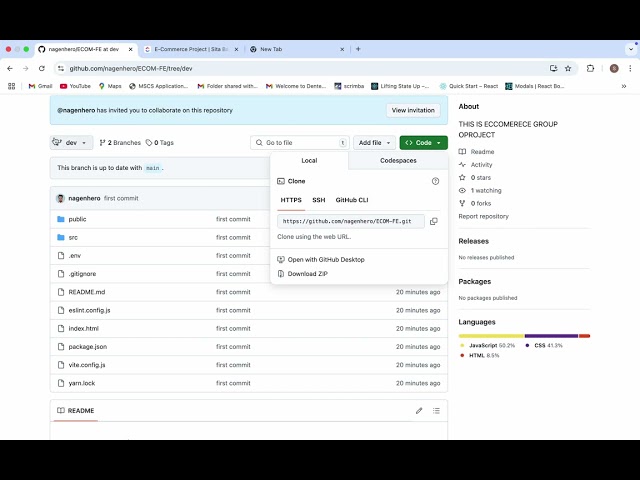Toggle the green Code dropdown button
The width and height of the screenshot is (640, 480).
[x=424, y=142]
